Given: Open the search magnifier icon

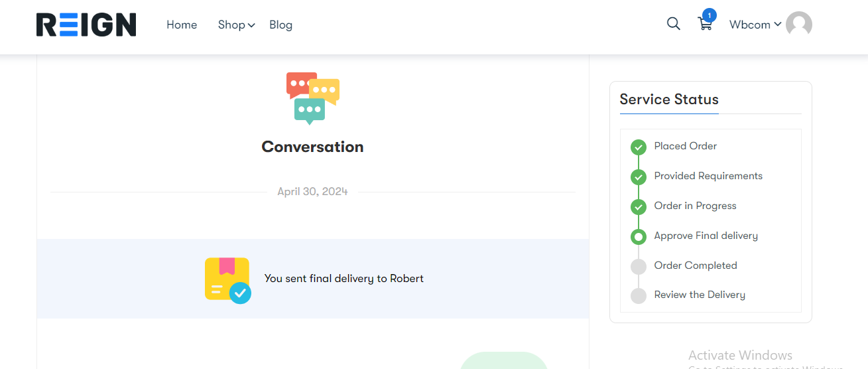Looking at the screenshot, I should 673,24.
